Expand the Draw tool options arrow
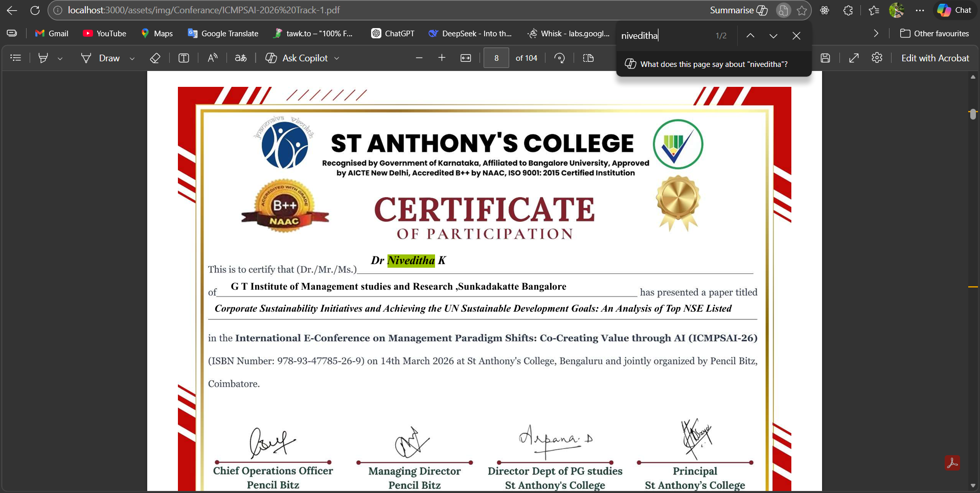 (132, 59)
